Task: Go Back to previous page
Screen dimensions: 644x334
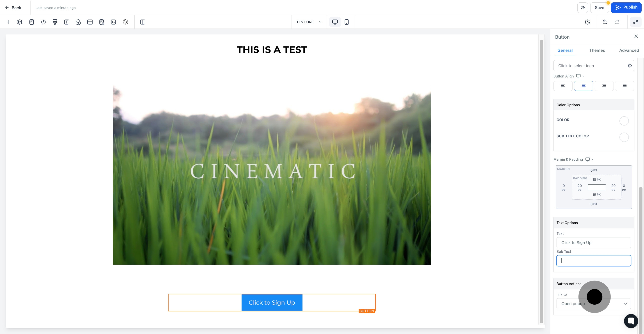Action: (13, 8)
